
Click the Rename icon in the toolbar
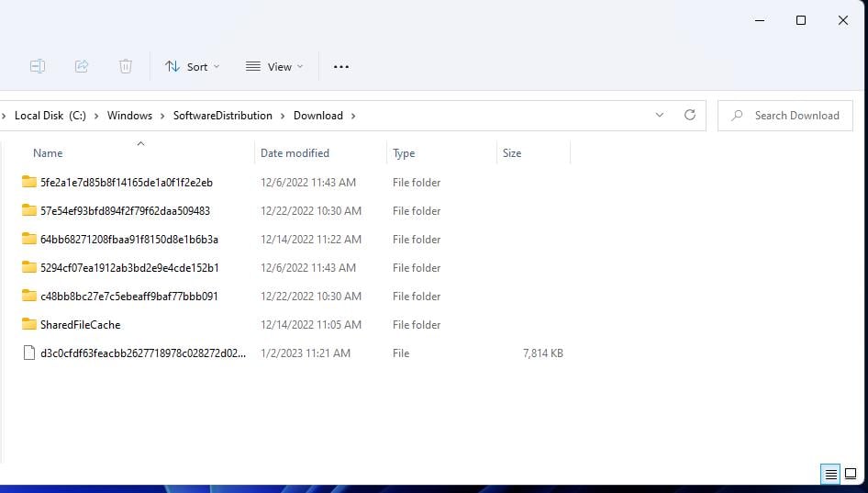(x=38, y=66)
